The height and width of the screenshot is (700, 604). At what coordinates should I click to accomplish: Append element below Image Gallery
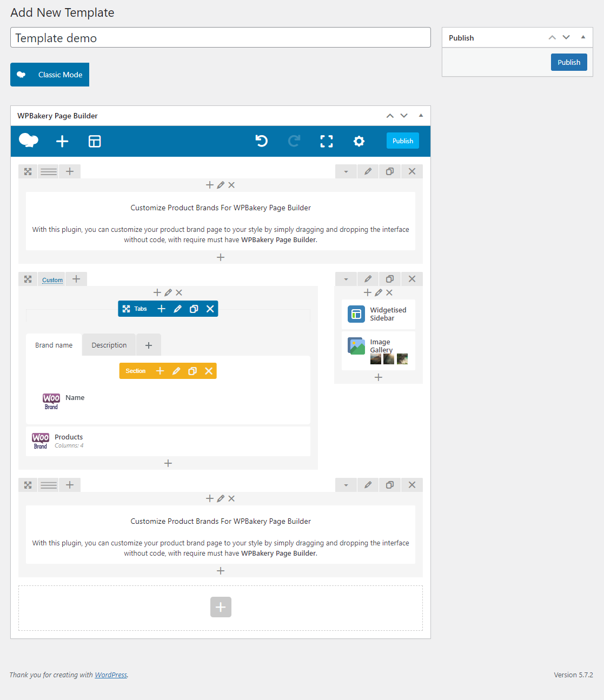pyautogui.click(x=379, y=377)
